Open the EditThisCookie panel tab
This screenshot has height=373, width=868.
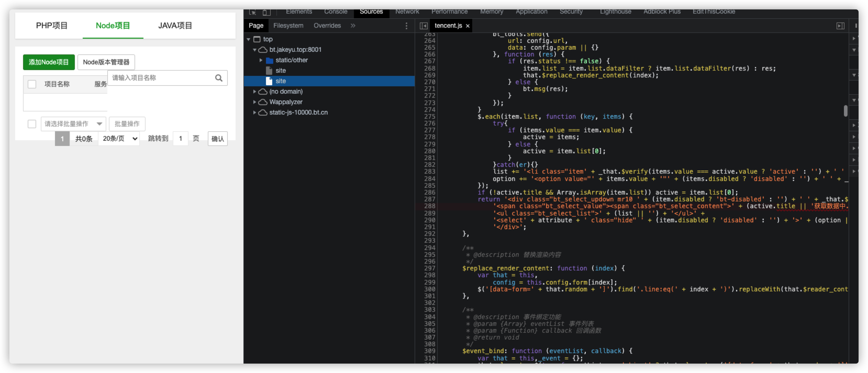714,12
